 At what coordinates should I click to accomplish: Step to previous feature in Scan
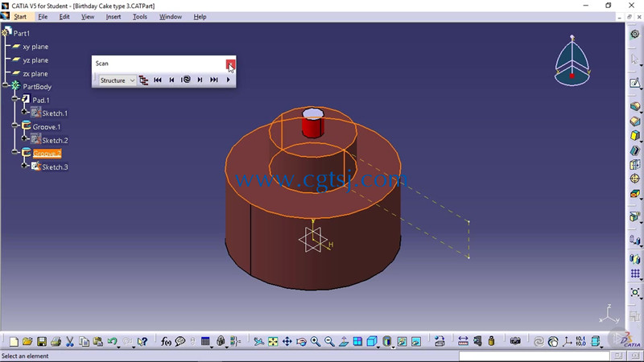(x=171, y=80)
